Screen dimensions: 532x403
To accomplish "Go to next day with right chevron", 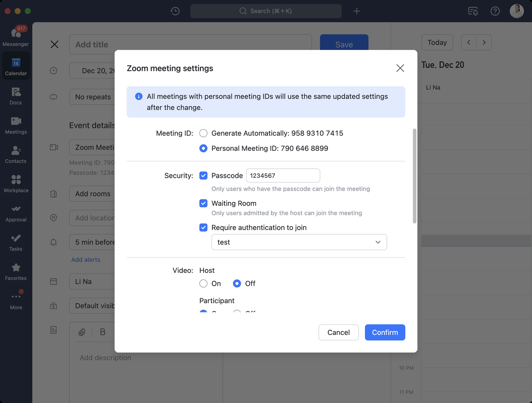I will point(484,42).
